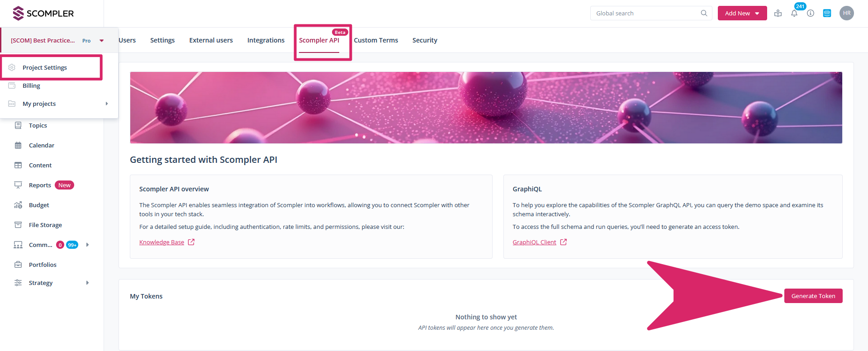Click the HR user avatar
868x351 pixels.
pos(846,14)
